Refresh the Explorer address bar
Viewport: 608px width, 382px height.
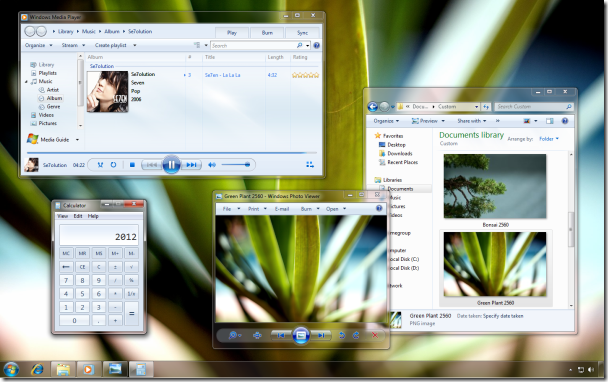coord(486,107)
